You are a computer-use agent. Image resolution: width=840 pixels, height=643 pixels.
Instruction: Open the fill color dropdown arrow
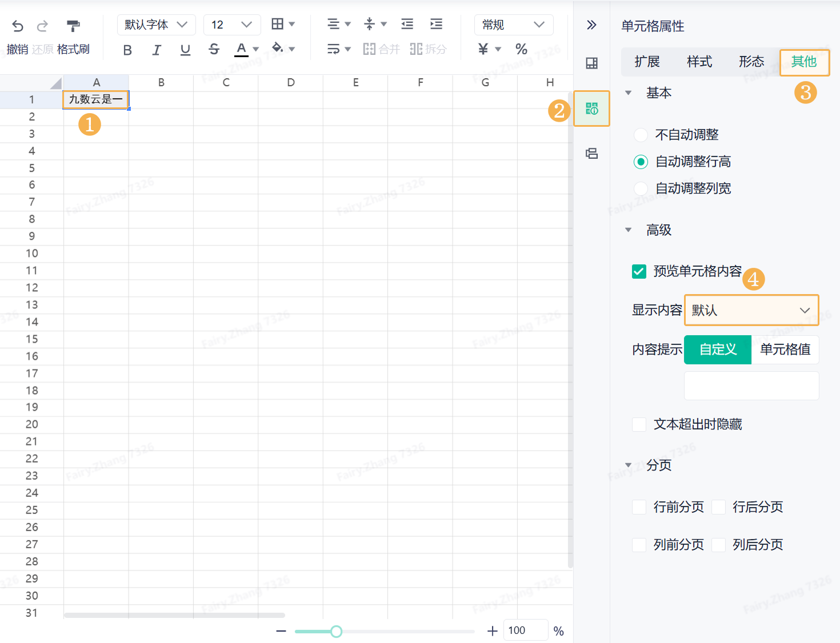tap(292, 49)
